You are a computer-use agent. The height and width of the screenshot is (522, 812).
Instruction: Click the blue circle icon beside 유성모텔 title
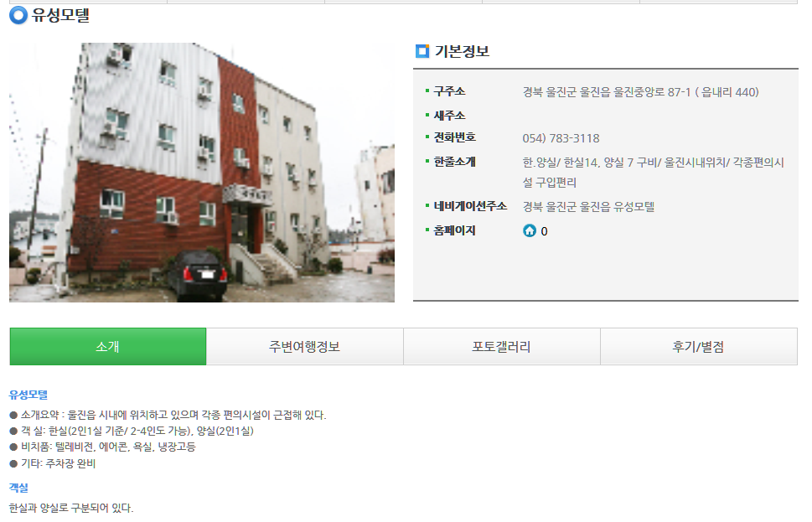click(x=18, y=15)
